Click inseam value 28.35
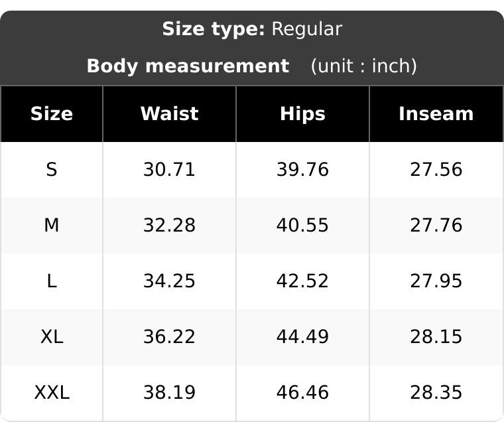 click(x=436, y=392)
